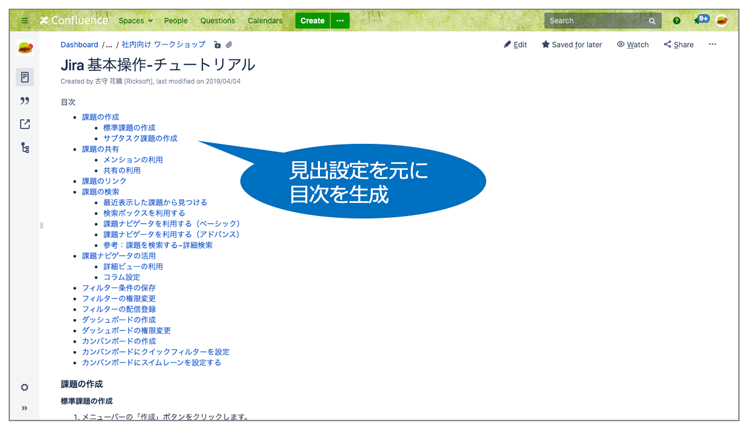Expand the sidebar with double chevron
Viewport: 750px width, 428px height.
click(x=24, y=408)
